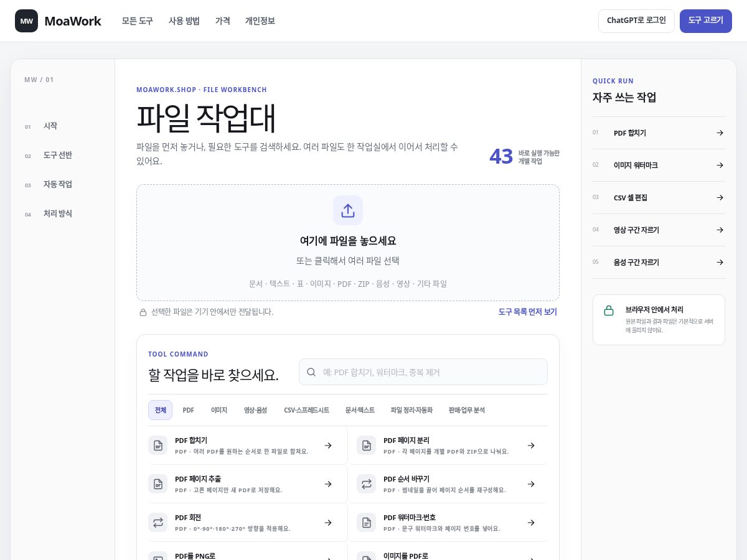Click the PDF 회전 rotate icon

coord(158,523)
